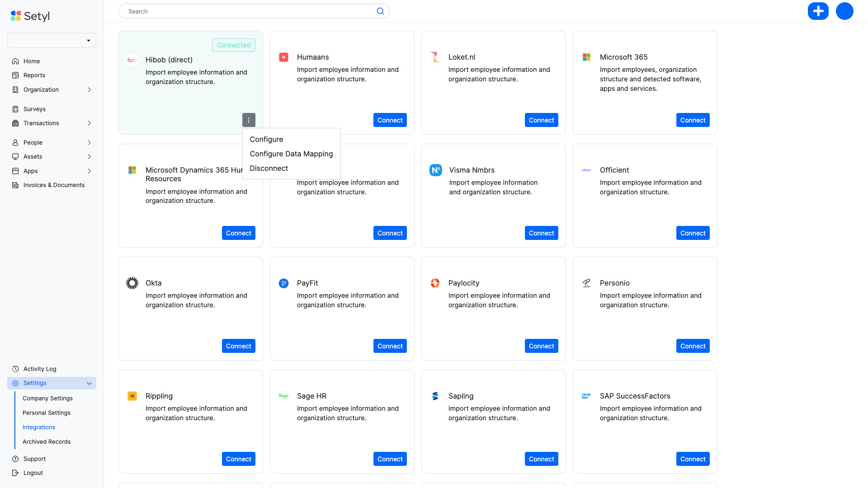This screenshot has width=868, height=488.
Task: Connect the Microsoft 365 integration
Action: coord(693,120)
